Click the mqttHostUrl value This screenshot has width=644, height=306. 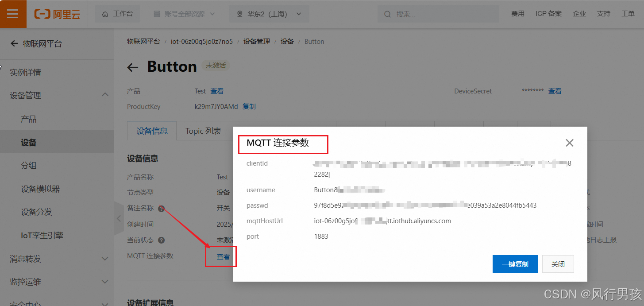[382, 221]
